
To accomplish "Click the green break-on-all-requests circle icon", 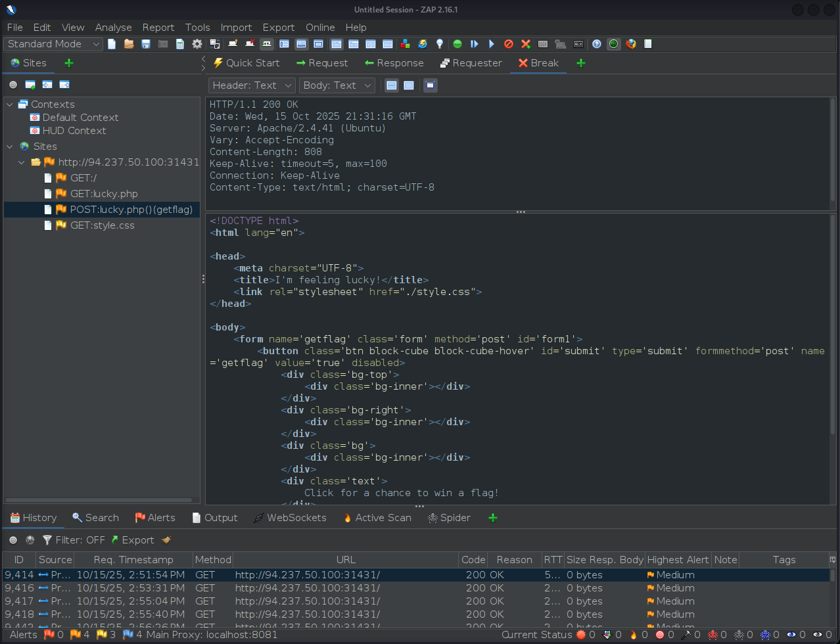I will pyautogui.click(x=457, y=44).
